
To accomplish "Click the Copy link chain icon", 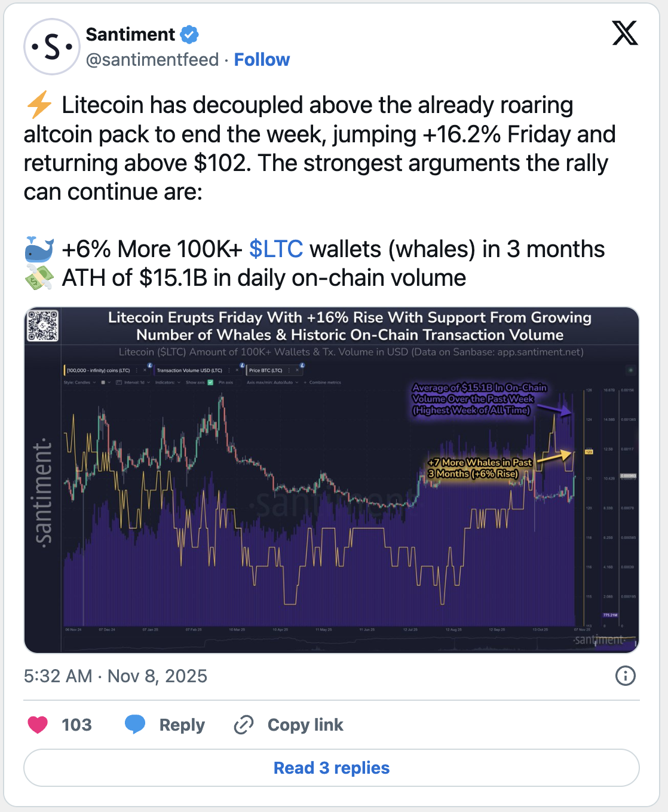I will point(244,725).
